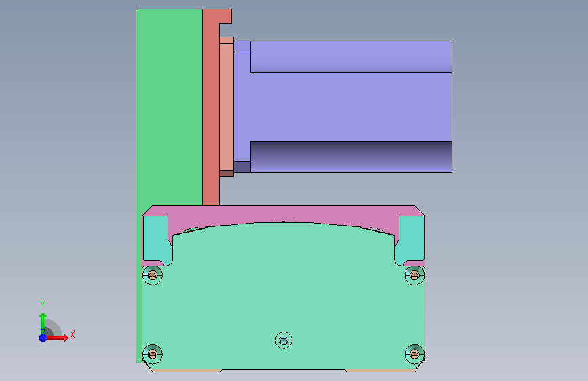The width and height of the screenshot is (588, 381).
Task: Select the tan strip under block's left side
Action: coord(187,371)
